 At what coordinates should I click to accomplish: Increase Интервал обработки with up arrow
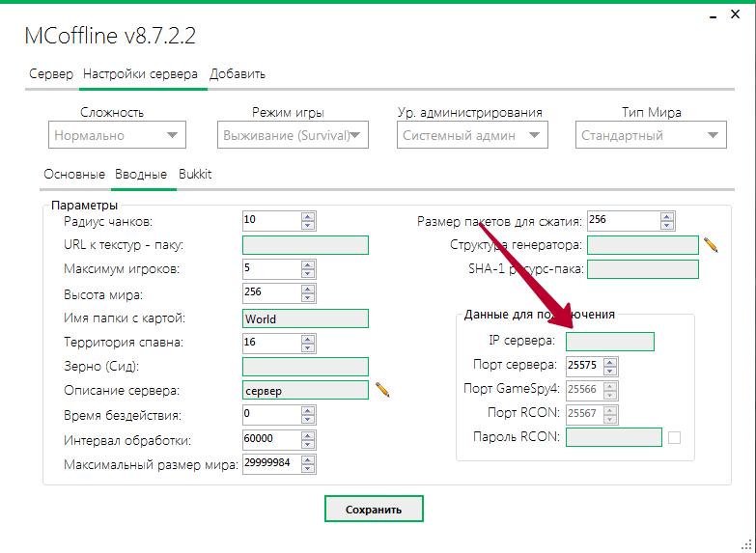click(308, 435)
